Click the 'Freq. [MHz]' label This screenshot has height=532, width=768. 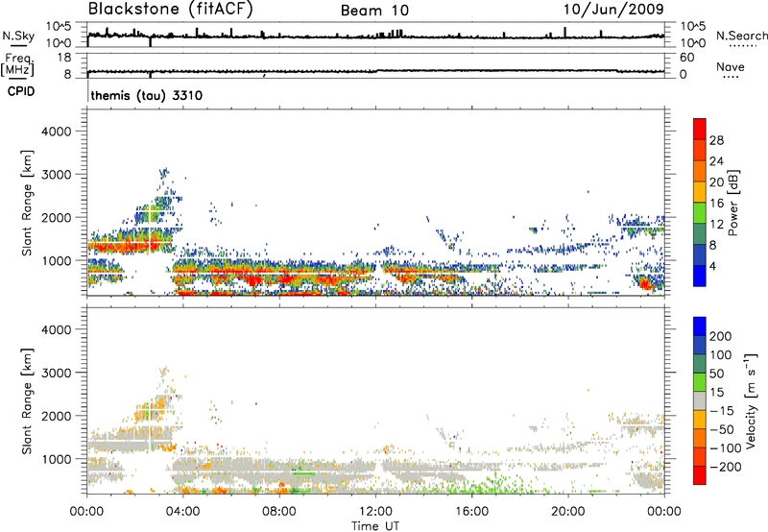[x=17, y=64]
